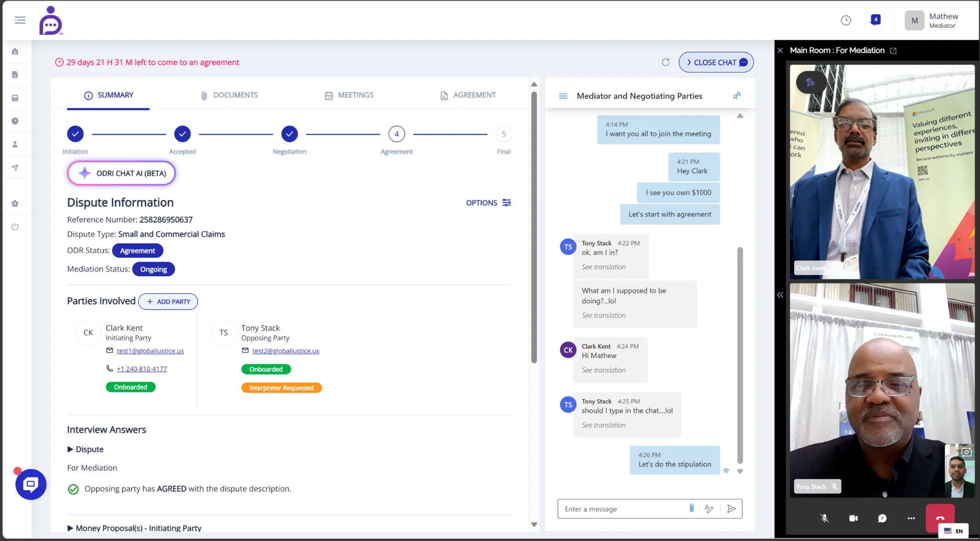Click the send message icon in chat
Screen dimensions: 980x541
click(732, 509)
